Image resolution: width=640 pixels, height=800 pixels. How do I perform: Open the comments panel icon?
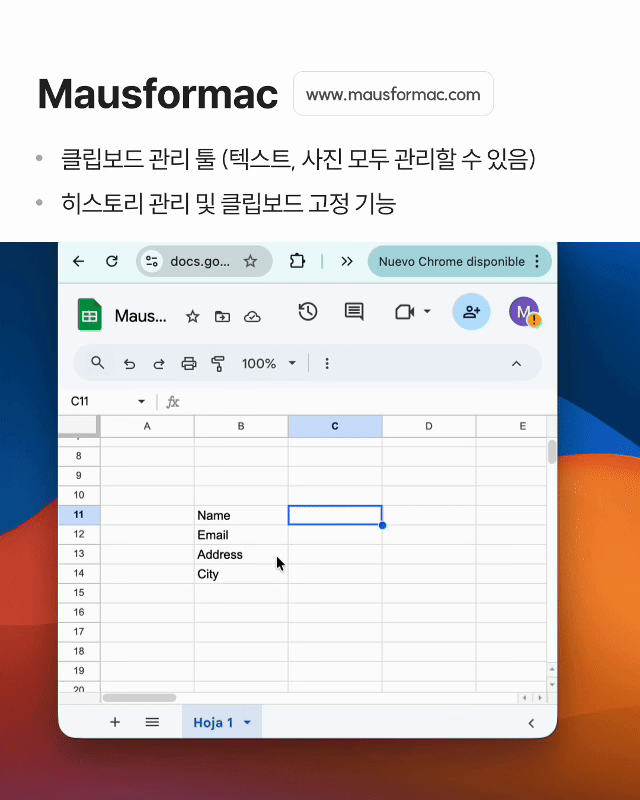(x=354, y=312)
